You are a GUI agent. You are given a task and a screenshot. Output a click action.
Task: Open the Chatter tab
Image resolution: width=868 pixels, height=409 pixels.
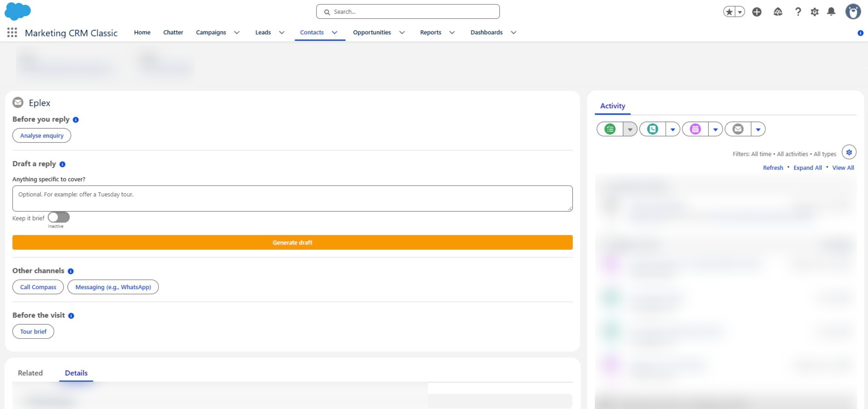pyautogui.click(x=173, y=32)
